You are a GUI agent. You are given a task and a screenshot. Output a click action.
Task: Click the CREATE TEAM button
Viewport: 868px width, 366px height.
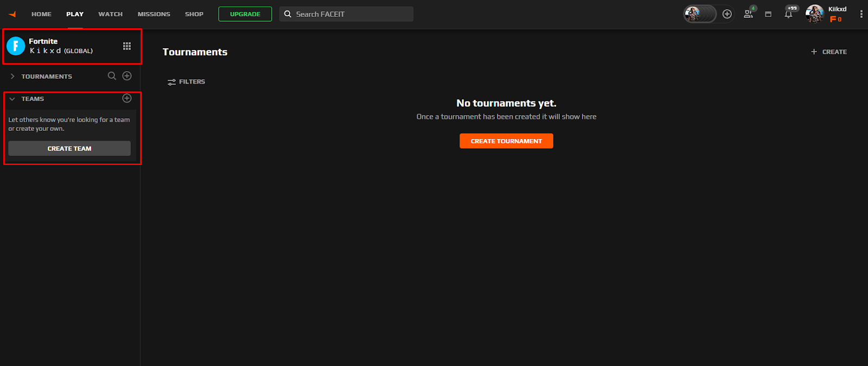tap(69, 148)
